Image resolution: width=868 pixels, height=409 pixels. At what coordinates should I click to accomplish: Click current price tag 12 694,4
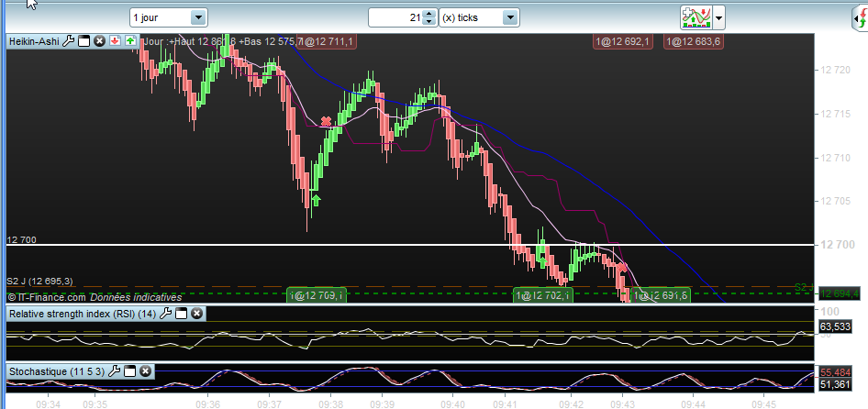840,293
